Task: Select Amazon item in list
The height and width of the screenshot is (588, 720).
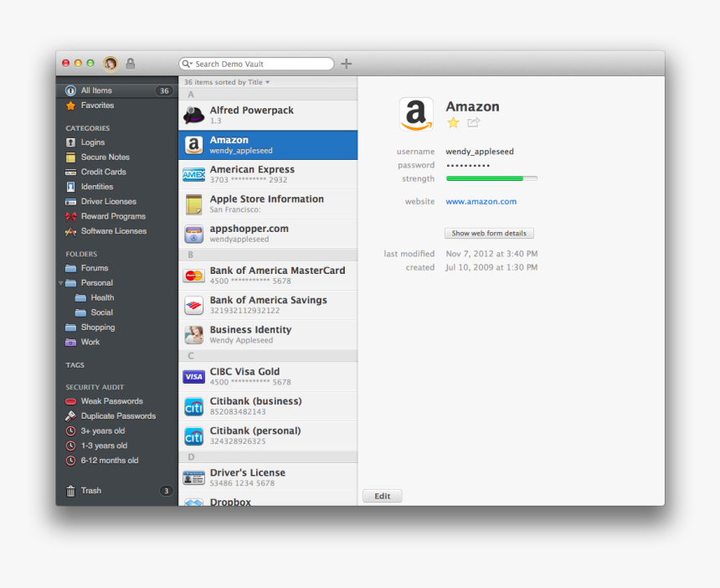Action: (x=268, y=145)
